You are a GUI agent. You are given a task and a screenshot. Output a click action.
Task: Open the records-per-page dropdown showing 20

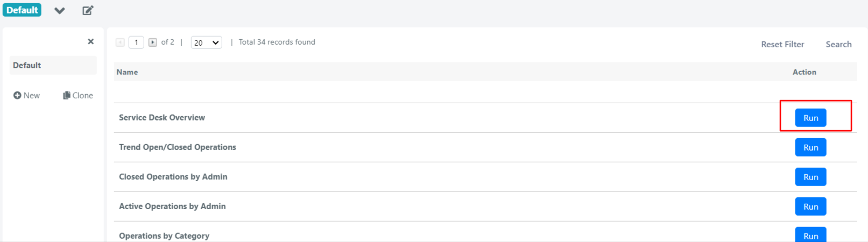(x=207, y=42)
